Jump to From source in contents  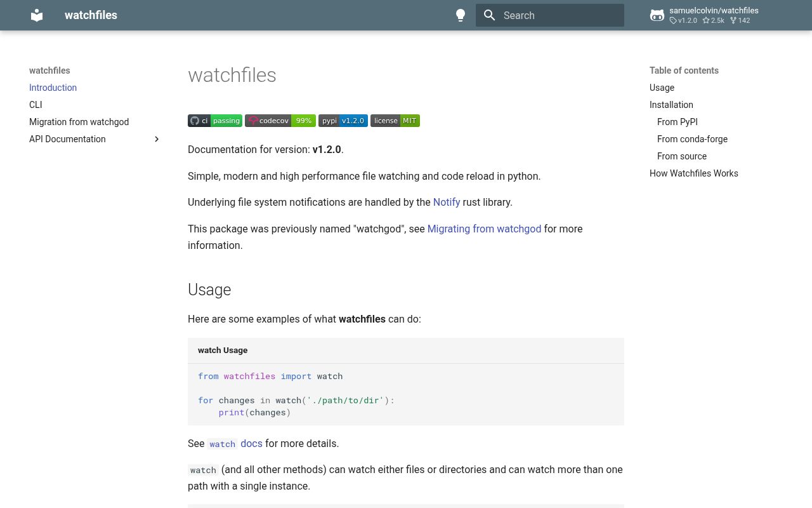coord(682,156)
